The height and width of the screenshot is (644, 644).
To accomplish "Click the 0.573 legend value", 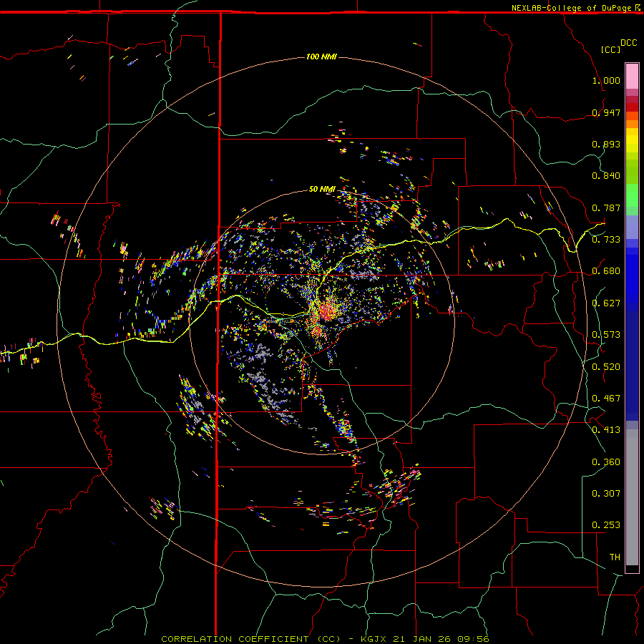I will (606, 335).
